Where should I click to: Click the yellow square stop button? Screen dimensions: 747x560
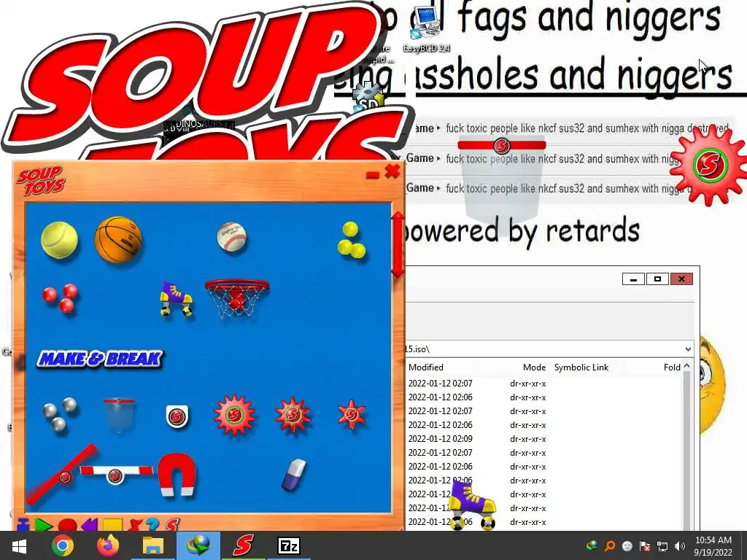pyautogui.click(x=112, y=526)
